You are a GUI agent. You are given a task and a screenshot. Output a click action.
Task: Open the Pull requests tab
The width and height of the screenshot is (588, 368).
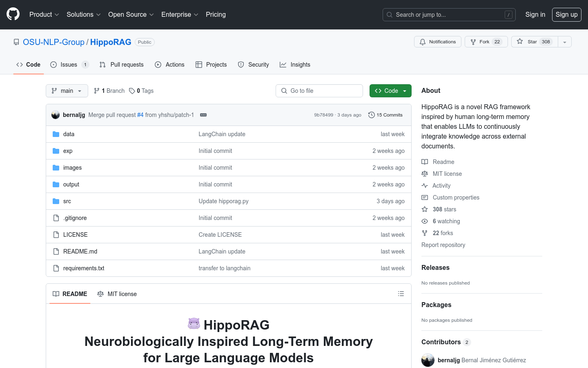(x=122, y=65)
